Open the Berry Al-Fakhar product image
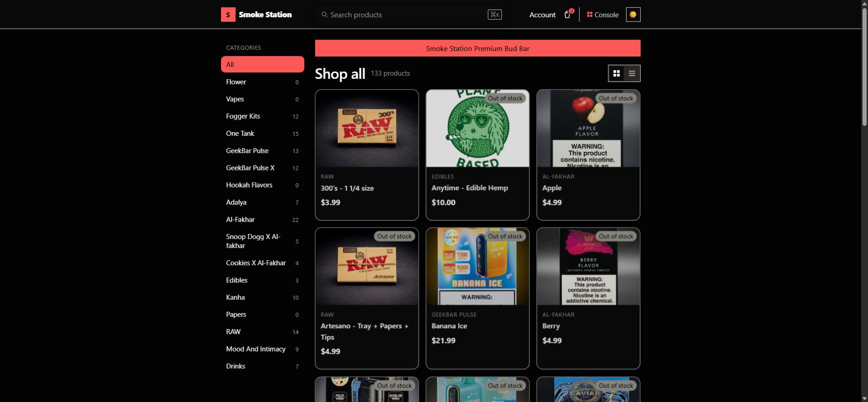 point(588,267)
